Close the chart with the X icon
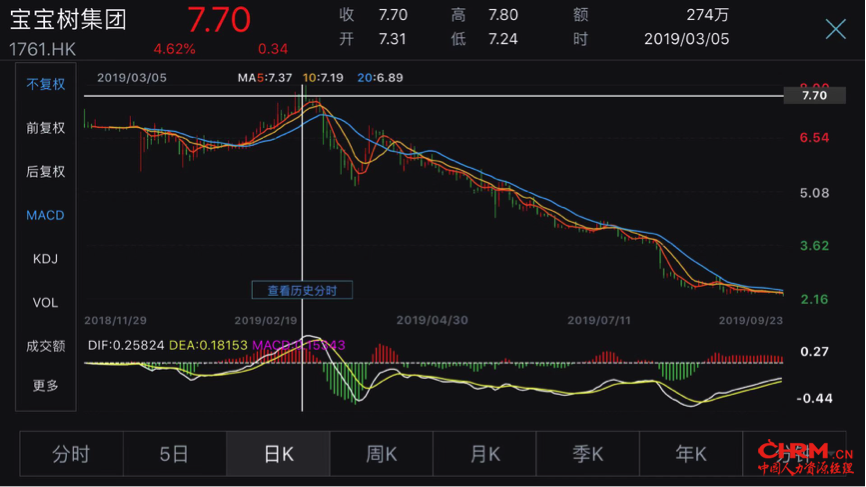Screen dimensions: 866x487 (835, 29)
